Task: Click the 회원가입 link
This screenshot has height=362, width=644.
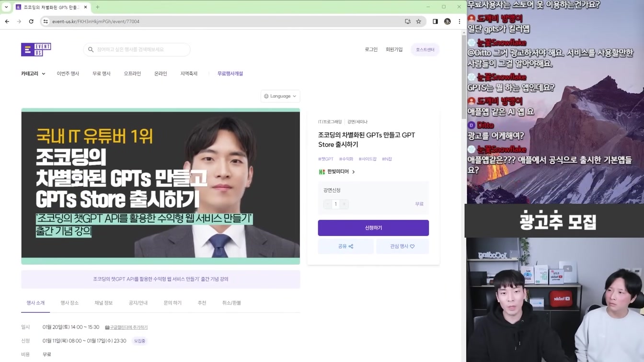Action: coord(394,50)
